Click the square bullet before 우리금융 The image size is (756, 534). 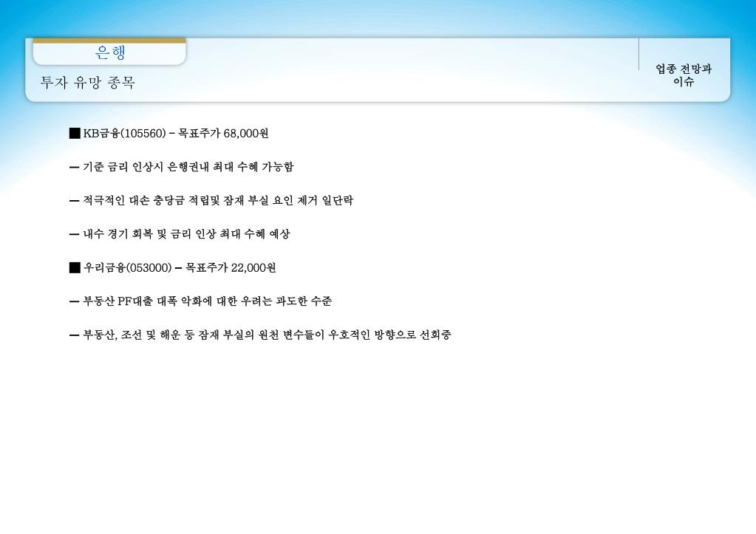coord(75,267)
